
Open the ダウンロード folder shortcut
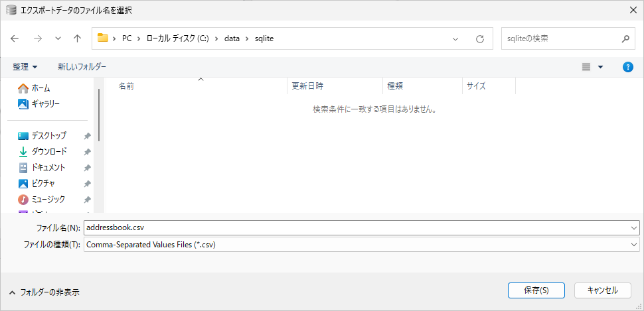[x=48, y=152]
